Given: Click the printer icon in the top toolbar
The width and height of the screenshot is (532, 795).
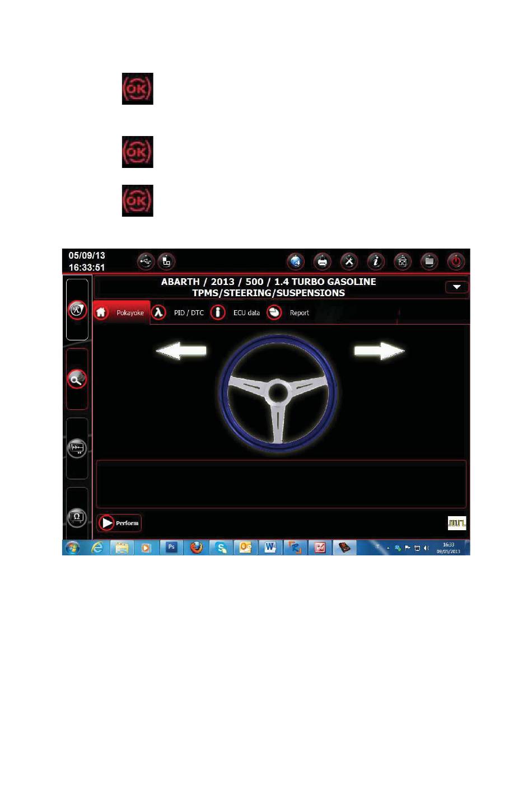Looking at the screenshot, I should point(323,261).
